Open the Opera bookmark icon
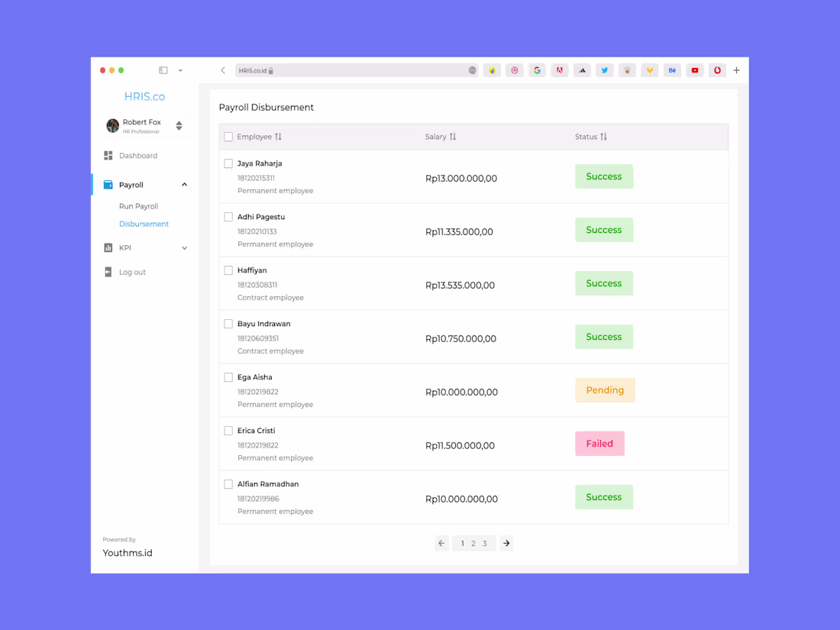 pos(717,70)
